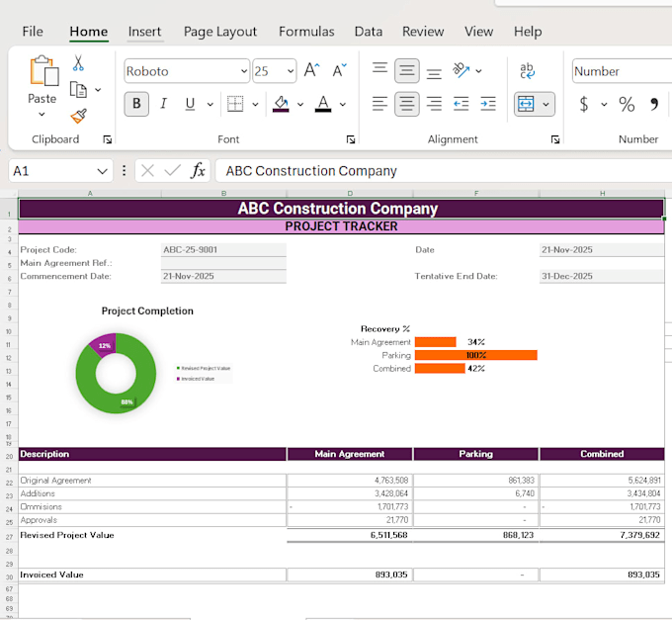
Task: Apply comma style format
Action: pos(654,104)
